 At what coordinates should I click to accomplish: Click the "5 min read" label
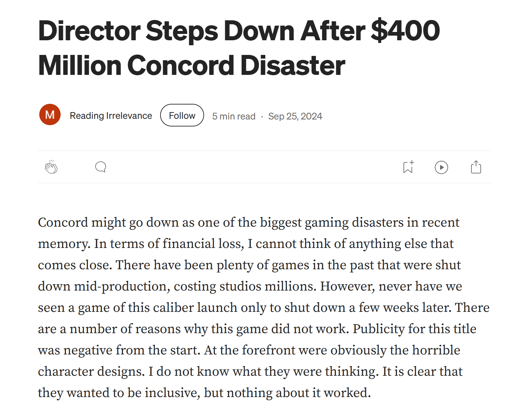pos(234,116)
